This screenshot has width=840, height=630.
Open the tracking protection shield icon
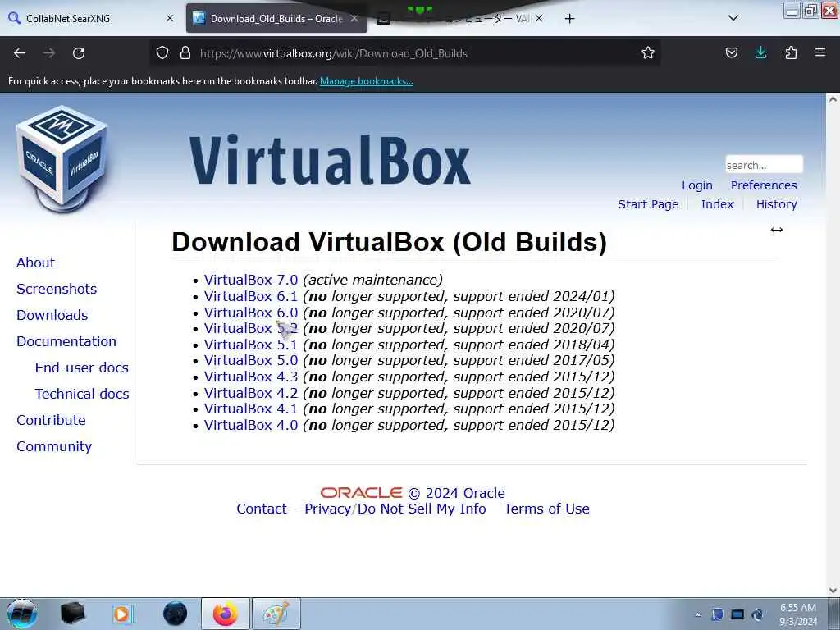coord(162,53)
